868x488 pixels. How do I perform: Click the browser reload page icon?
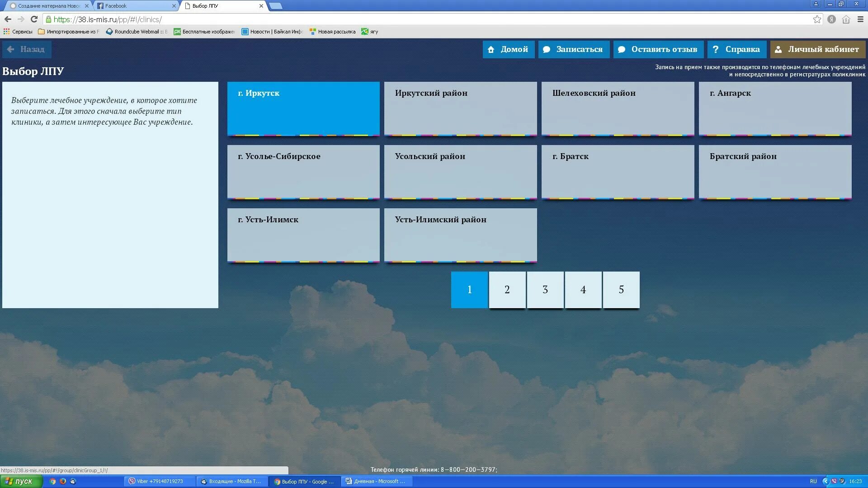(x=34, y=19)
